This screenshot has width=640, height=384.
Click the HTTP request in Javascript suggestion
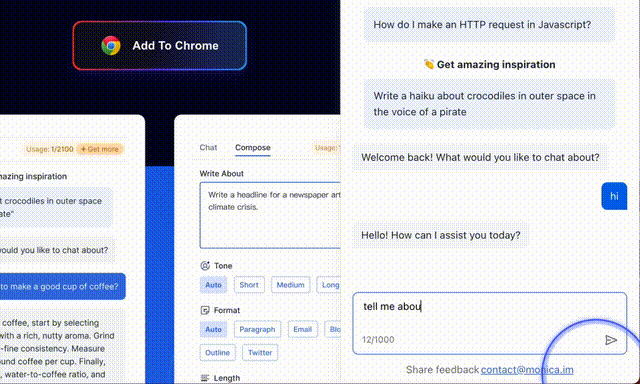pos(489,25)
